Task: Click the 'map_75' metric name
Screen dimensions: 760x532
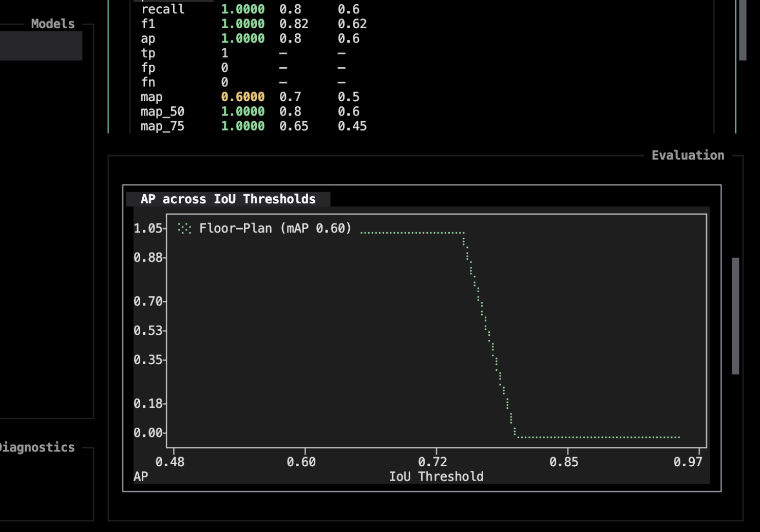Action: [x=163, y=126]
